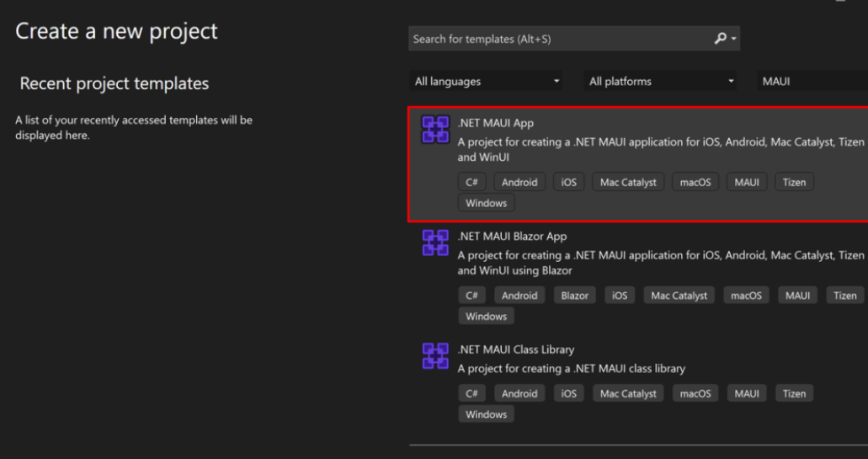Expand the All platforms filter dropdown

[661, 82]
